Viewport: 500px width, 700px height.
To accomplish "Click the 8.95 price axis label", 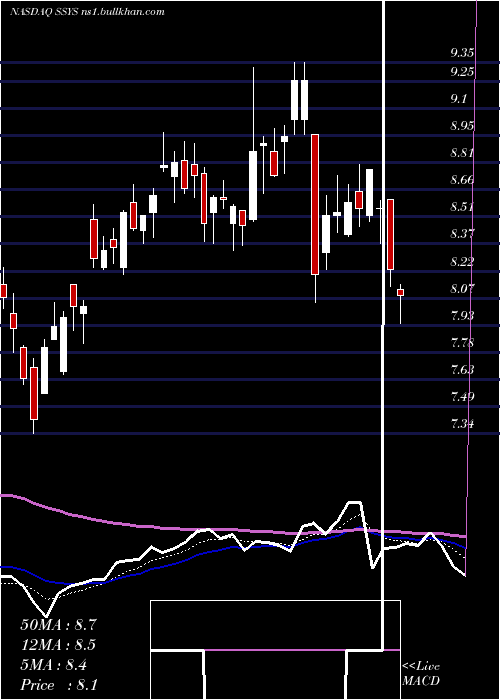I will pyautogui.click(x=462, y=126).
